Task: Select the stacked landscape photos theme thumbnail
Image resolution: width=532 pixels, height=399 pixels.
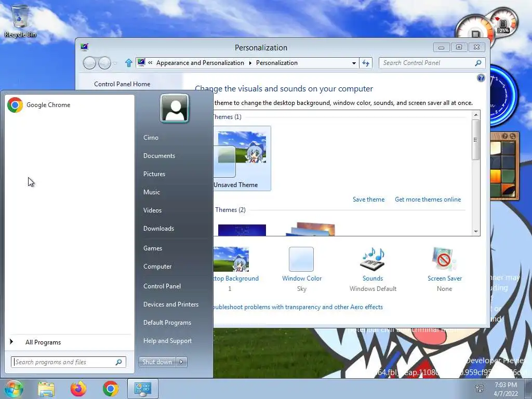Action: coord(310,229)
